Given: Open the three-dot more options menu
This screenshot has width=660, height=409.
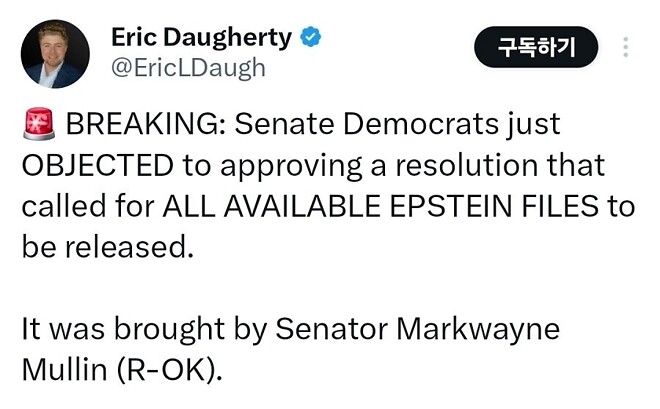Looking at the screenshot, I should click(x=625, y=47).
